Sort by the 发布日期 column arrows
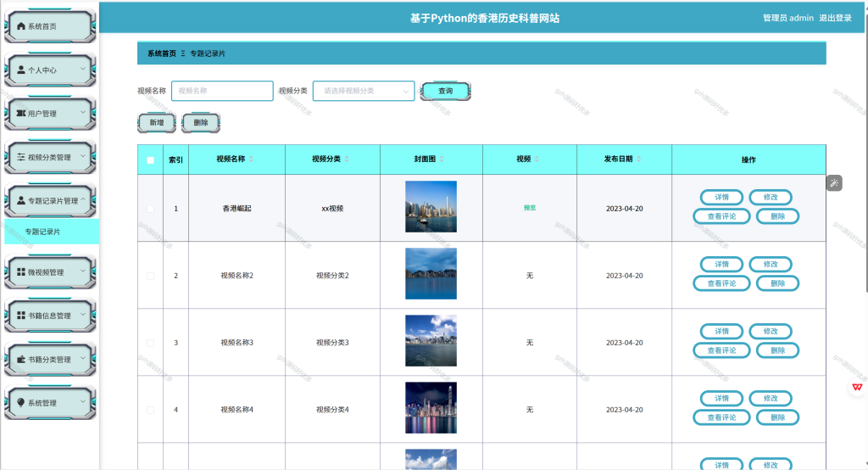868x470 pixels. [x=639, y=159]
